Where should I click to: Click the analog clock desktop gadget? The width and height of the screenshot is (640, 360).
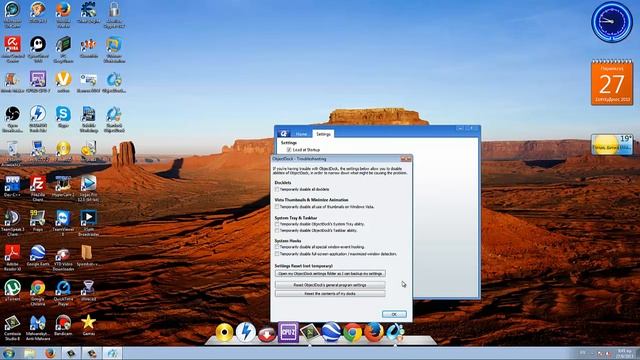coord(612,22)
